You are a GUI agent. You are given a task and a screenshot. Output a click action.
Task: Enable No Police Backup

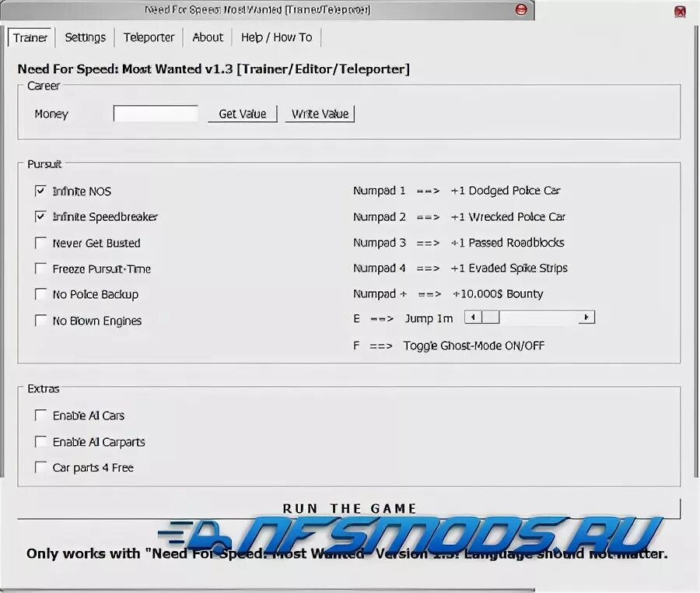point(40,294)
